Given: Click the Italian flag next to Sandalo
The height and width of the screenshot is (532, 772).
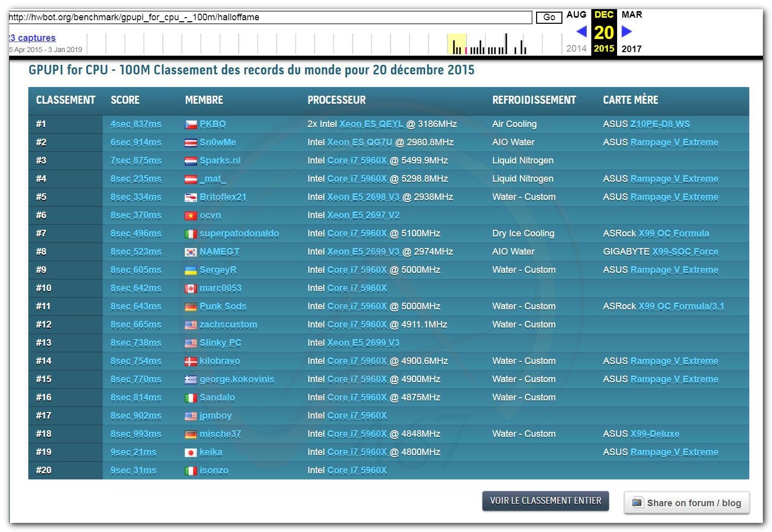Looking at the screenshot, I should tap(190, 398).
